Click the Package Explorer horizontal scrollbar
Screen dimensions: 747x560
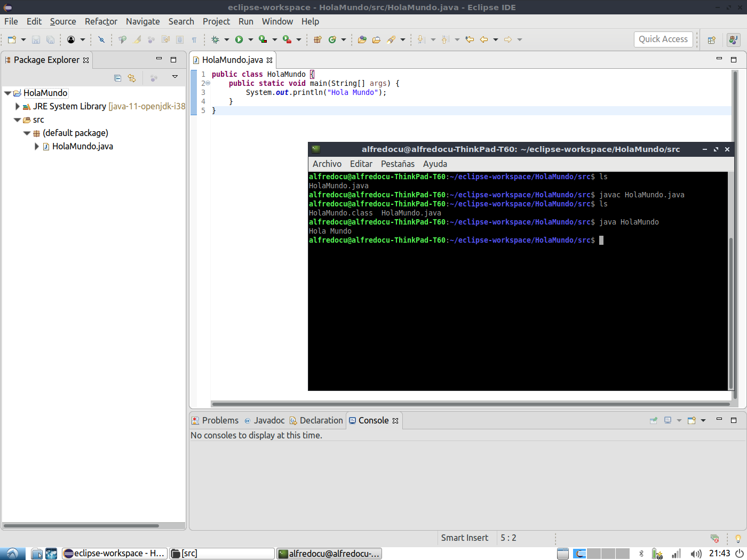[81, 525]
